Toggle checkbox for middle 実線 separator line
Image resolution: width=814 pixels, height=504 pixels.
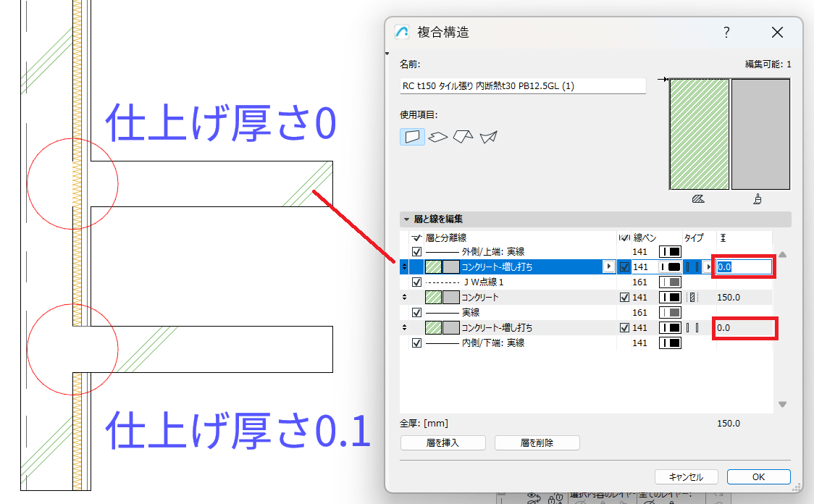[x=416, y=313]
